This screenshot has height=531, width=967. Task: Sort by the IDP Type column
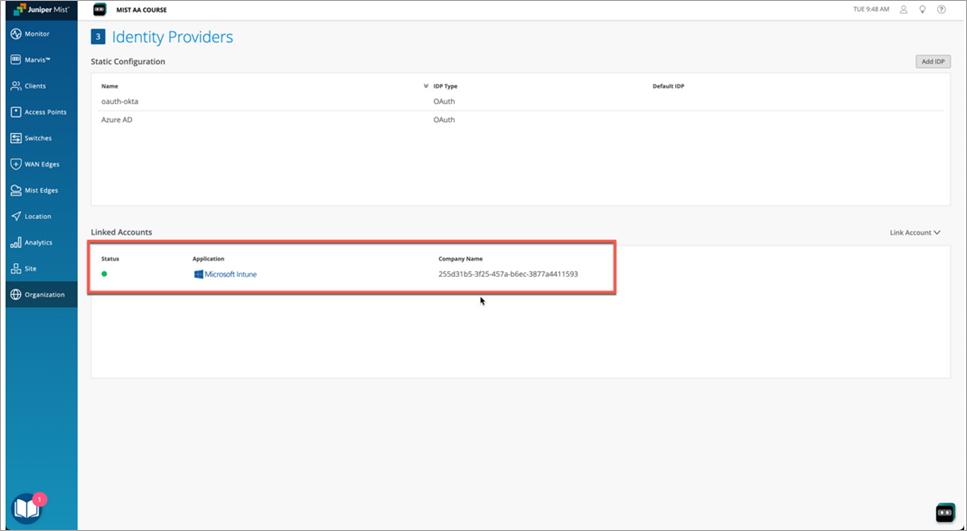click(x=445, y=86)
